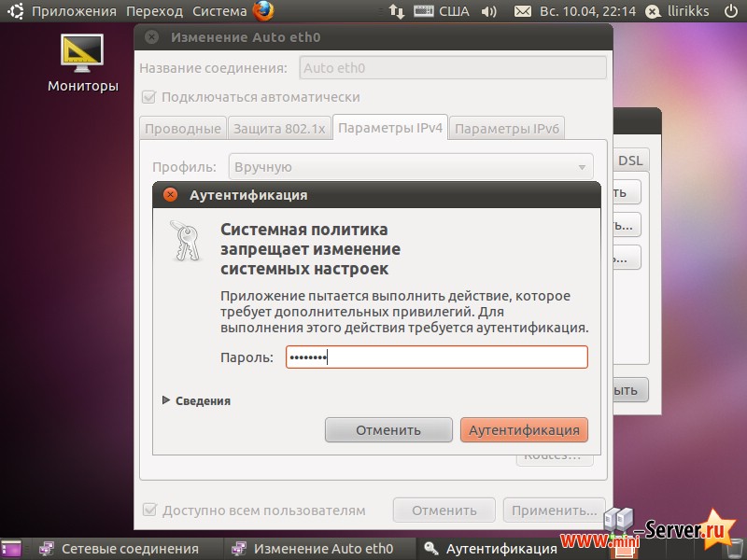The image size is (747, 560).
Task: Select the DSL tab in the background window
Action: click(630, 160)
